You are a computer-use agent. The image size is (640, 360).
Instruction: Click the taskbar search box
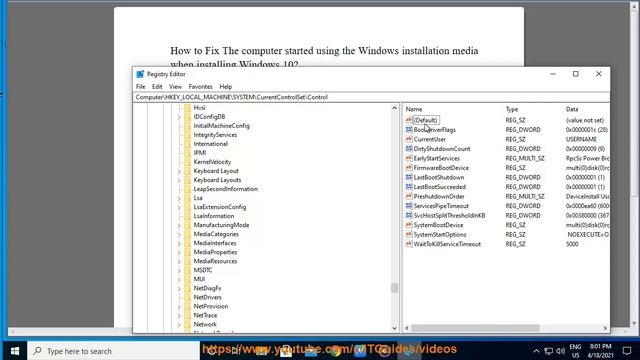pyautogui.click(x=113, y=351)
